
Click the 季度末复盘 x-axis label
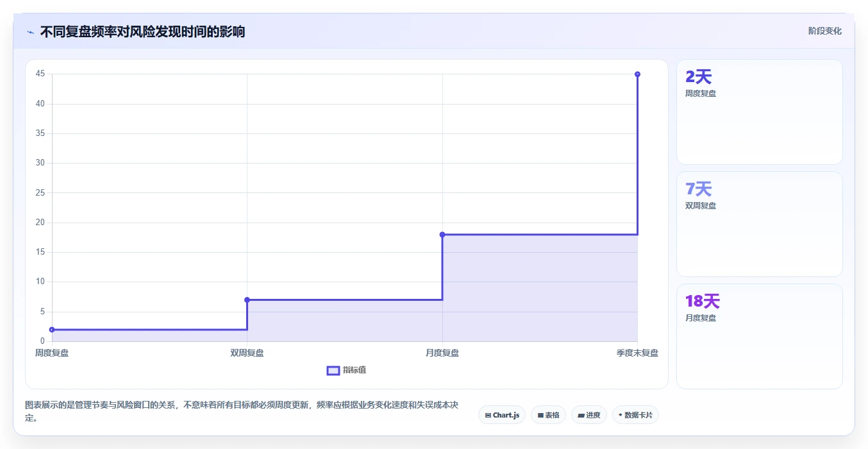637,353
